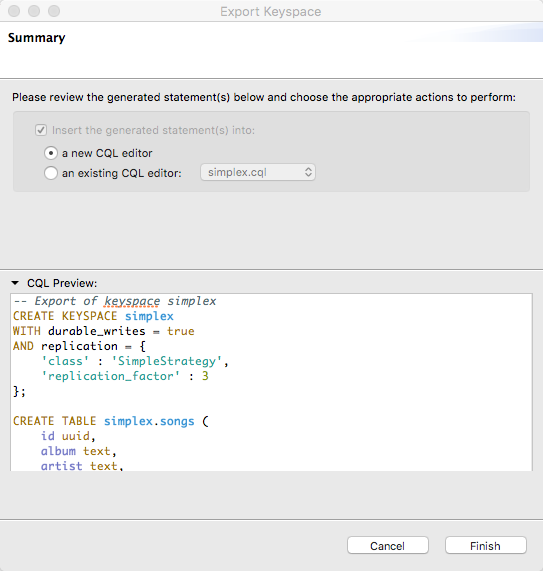Image resolution: width=543 pixels, height=571 pixels.
Task: Click the Summary heading
Action: (37, 38)
